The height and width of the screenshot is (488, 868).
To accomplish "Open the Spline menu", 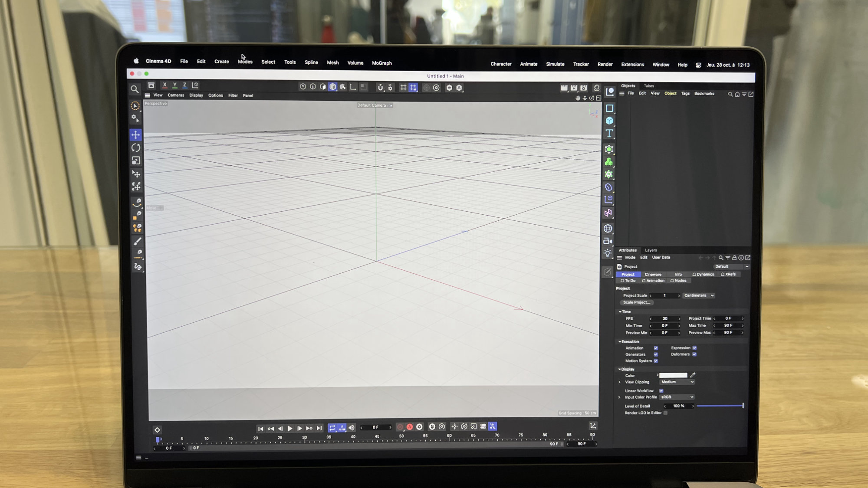I will (311, 62).
